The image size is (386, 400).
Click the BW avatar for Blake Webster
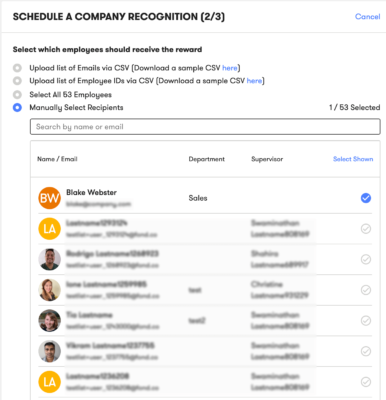[x=49, y=198]
